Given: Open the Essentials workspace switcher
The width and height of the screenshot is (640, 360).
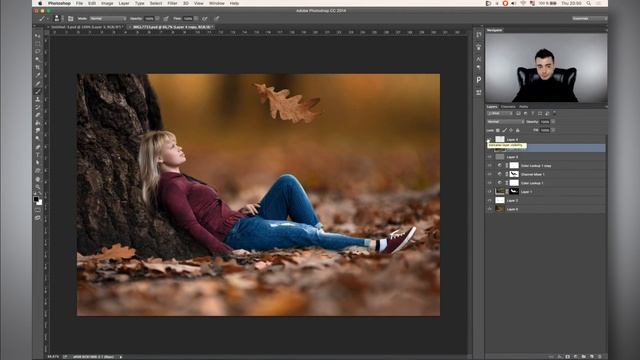Looking at the screenshot, I should pos(589,18).
